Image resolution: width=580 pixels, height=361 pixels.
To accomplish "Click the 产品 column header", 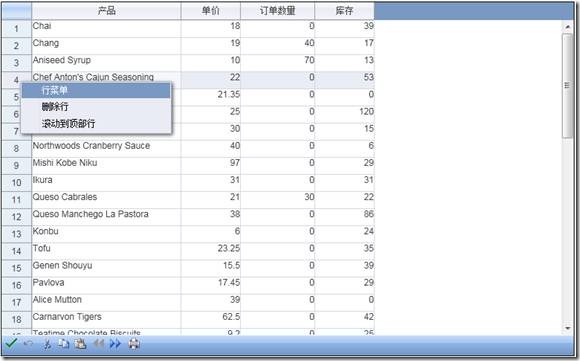I will click(107, 11).
